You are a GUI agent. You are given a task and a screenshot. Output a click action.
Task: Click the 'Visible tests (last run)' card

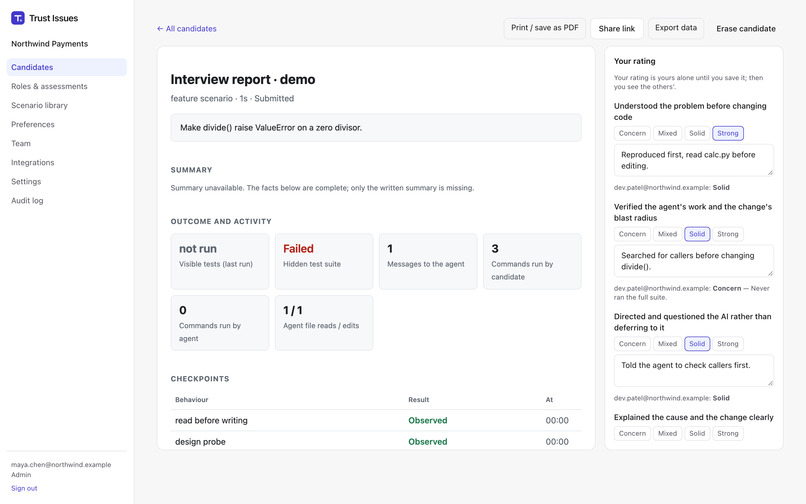coord(220,261)
